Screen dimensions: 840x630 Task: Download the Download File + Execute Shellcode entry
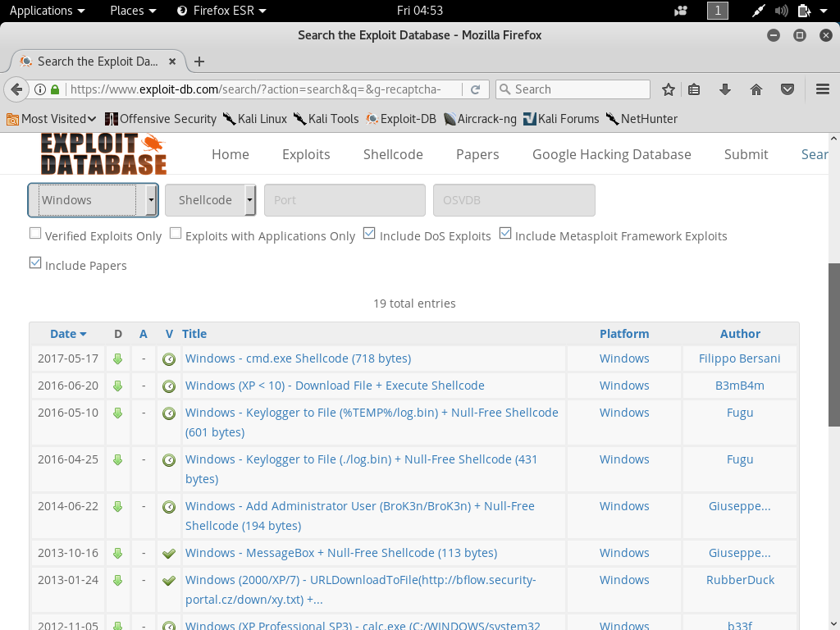pyautogui.click(x=118, y=386)
